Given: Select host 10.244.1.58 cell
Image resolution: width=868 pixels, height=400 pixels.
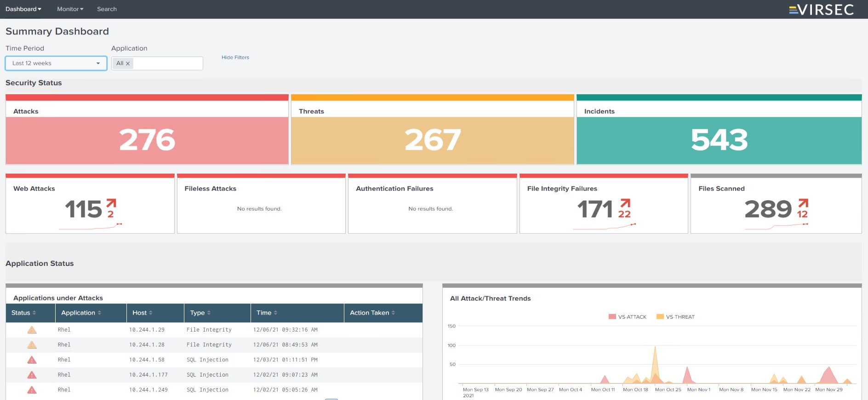Looking at the screenshot, I should tap(147, 360).
